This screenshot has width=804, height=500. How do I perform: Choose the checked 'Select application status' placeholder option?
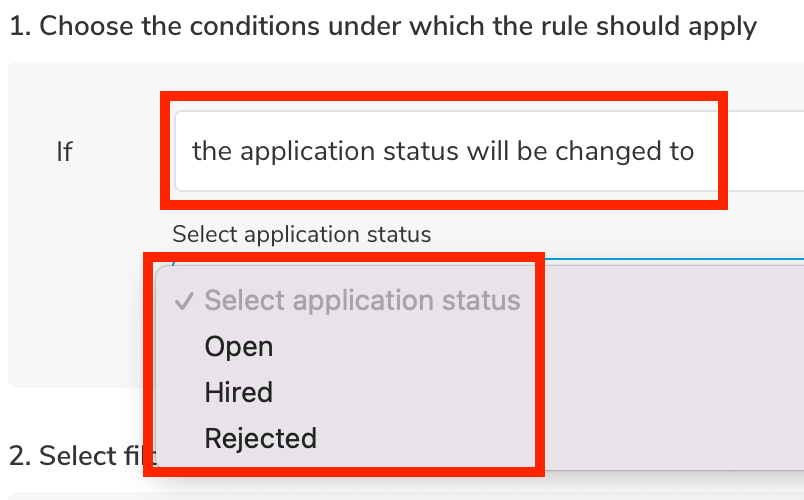(x=362, y=301)
